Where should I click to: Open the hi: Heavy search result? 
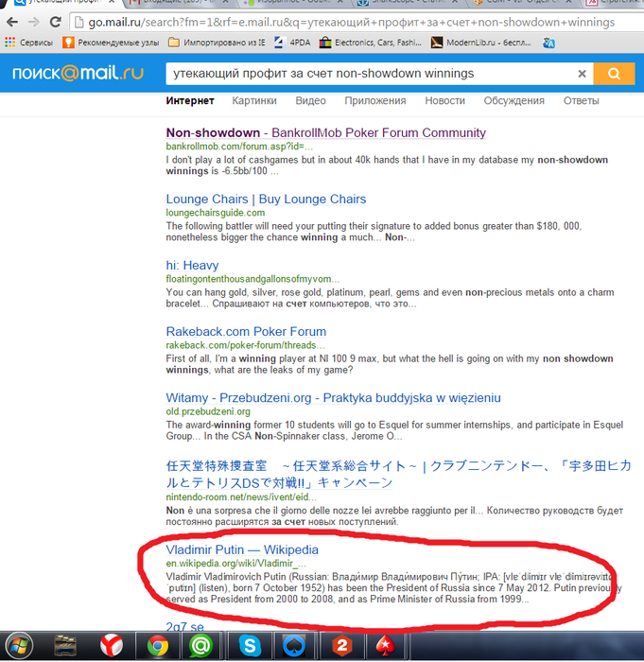pyautogui.click(x=192, y=265)
